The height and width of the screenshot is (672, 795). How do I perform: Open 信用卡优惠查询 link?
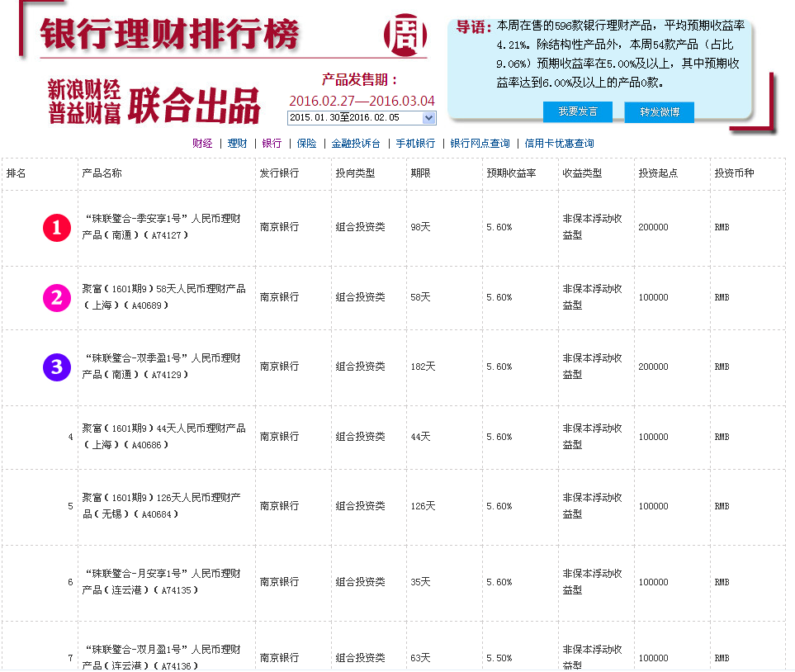(559, 144)
